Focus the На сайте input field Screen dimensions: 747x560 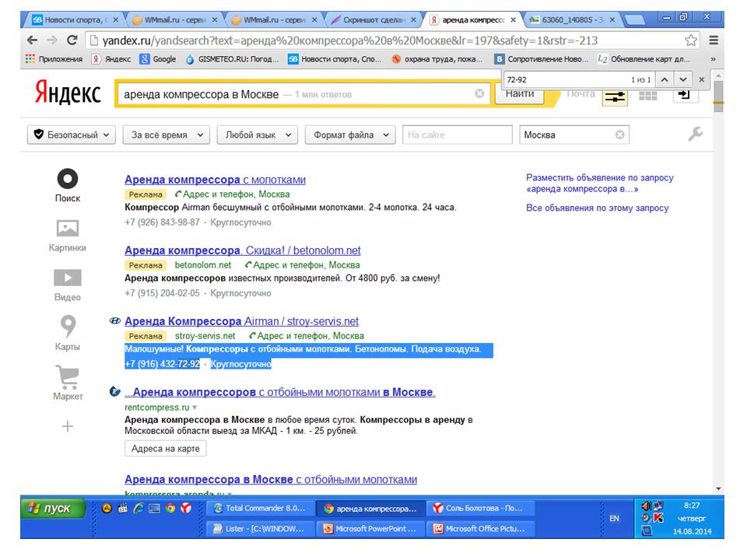pos(458,135)
